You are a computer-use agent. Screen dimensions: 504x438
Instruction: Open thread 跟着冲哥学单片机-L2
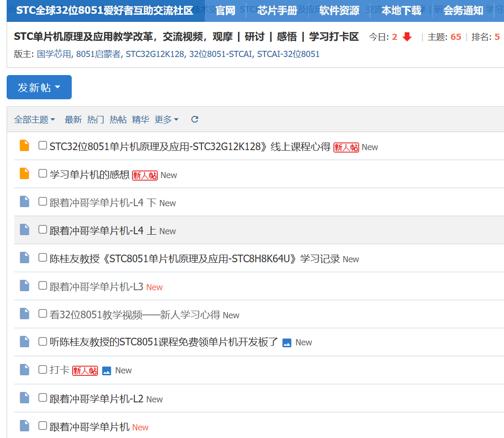tap(96, 399)
